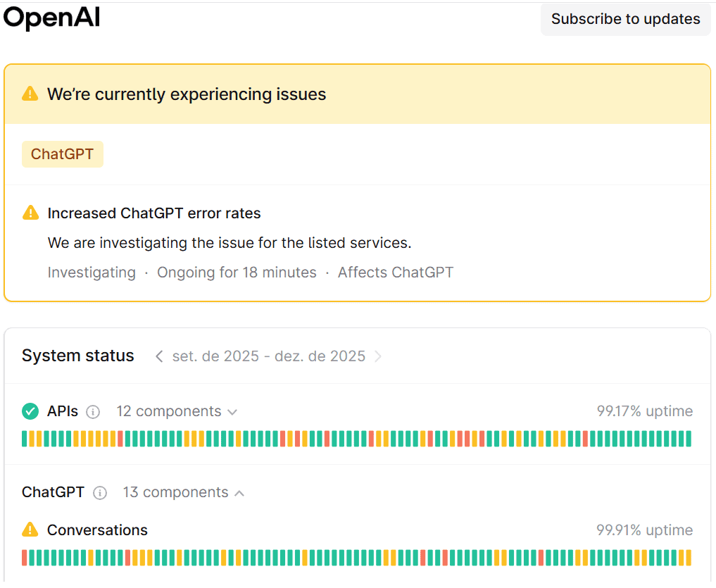The image size is (716, 588).
Task: Click a red segment in the APIs uptime bar
Action: (120, 438)
